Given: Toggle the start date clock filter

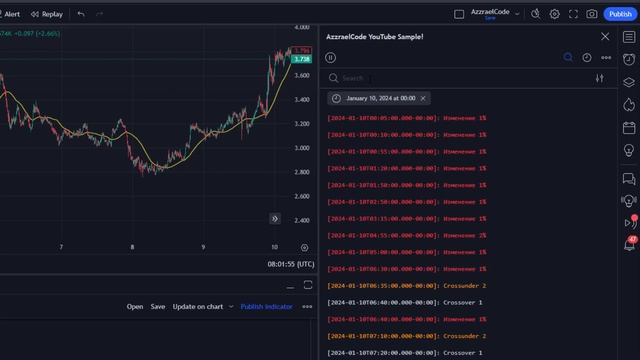Looking at the screenshot, I should tap(587, 58).
